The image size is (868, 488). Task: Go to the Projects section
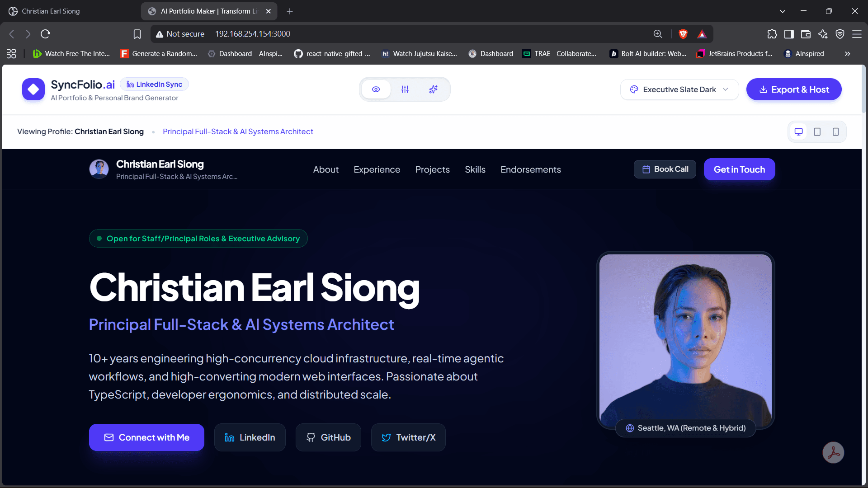[x=433, y=169]
